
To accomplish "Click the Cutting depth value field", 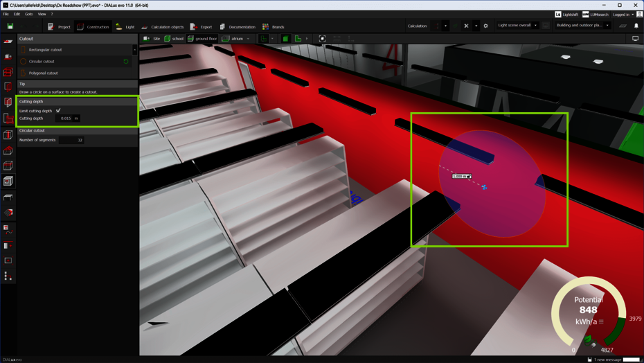I will coord(66,118).
